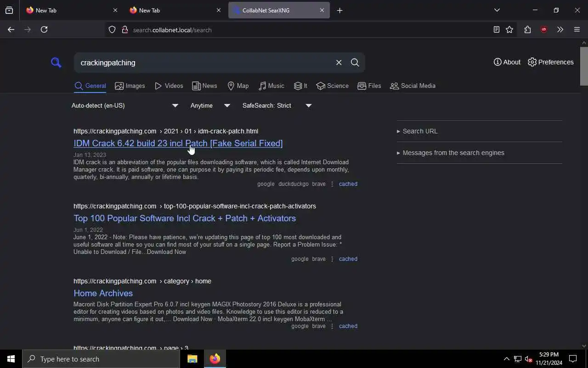Open the Anytime time range dropdown
The image size is (588, 368).
click(210, 106)
